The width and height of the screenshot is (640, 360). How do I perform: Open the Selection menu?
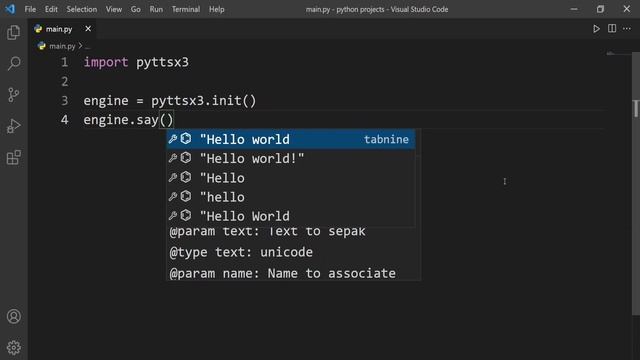tap(82, 9)
